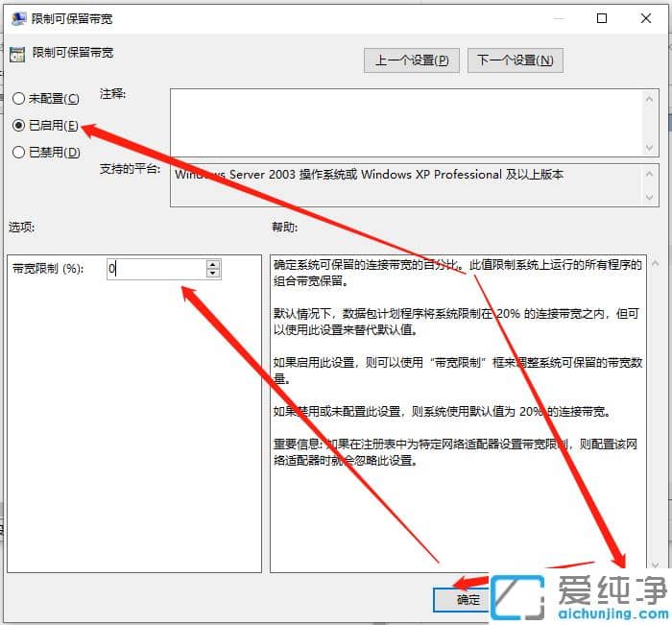Click inside the 注释 comment text box
672x625 pixels.
pyautogui.click(x=407, y=123)
